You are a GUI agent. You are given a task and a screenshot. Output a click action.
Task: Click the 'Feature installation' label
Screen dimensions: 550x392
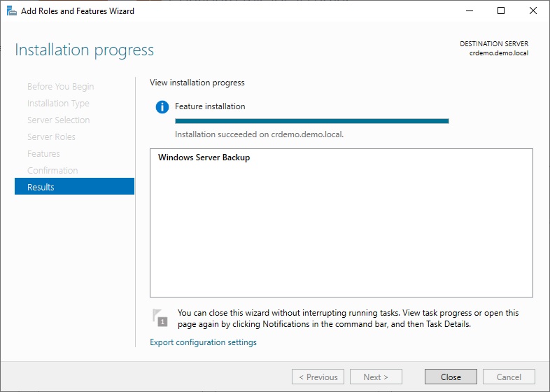click(210, 106)
